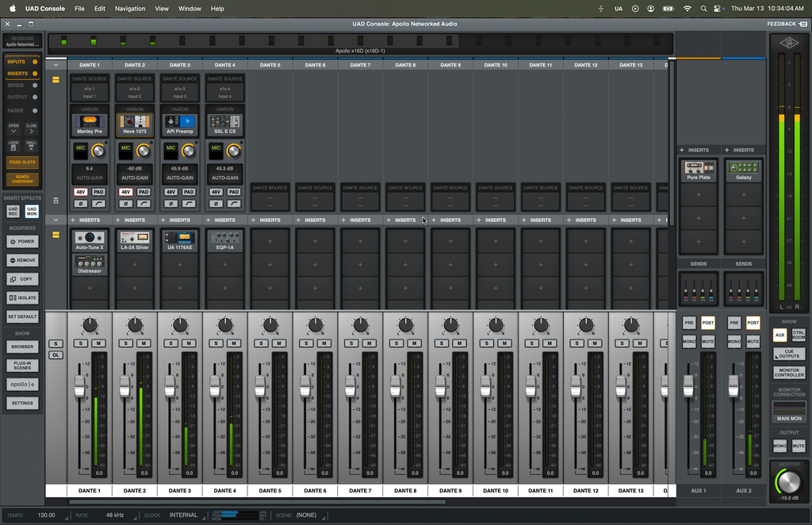Viewport: 812px width, 525px height.
Task: Toggle MONO on the monitor output
Action: pyautogui.click(x=779, y=446)
